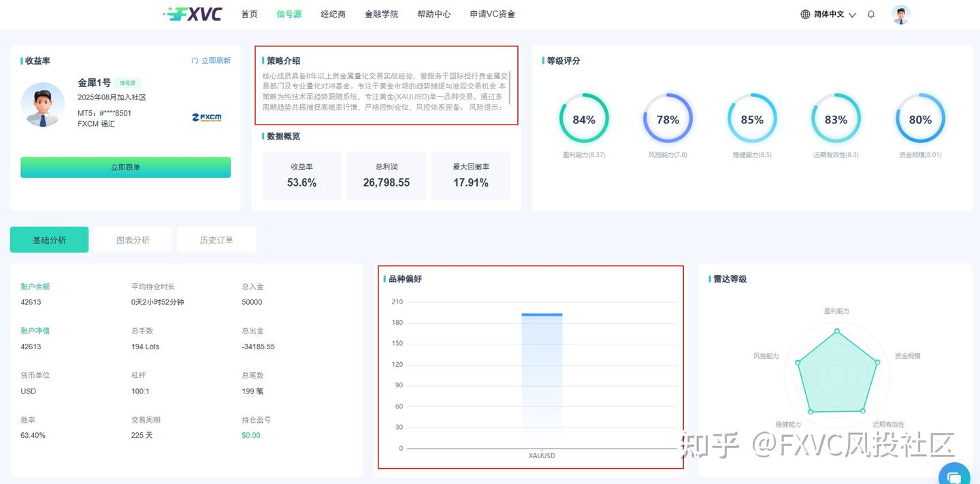The image size is (980, 484).
Task: Click the FXVC logo in the header
Action: pyautogui.click(x=193, y=14)
